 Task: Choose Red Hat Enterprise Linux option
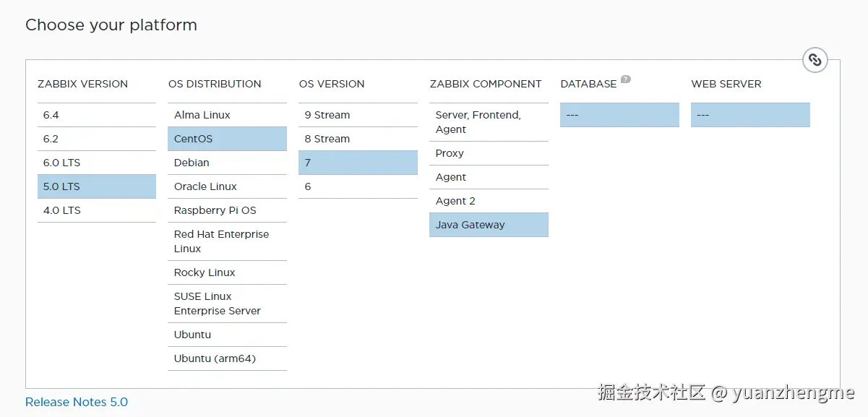(227, 241)
